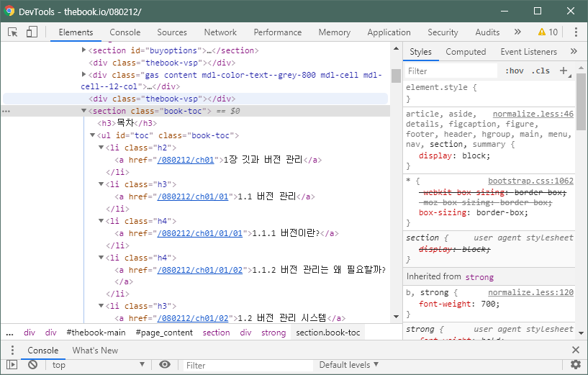Viewport: 588px width, 375px height.
Task: Open normalize.less:46 source link
Action: (533, 114)
